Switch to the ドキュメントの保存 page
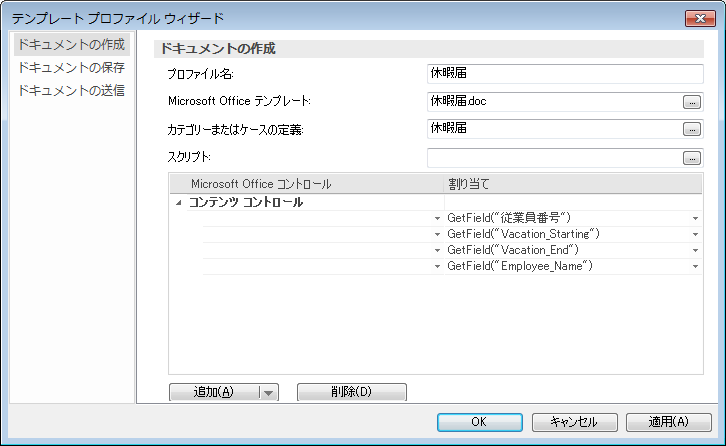Image resolution: width=726 pixels, height=446 pixels. pos(71,68)
